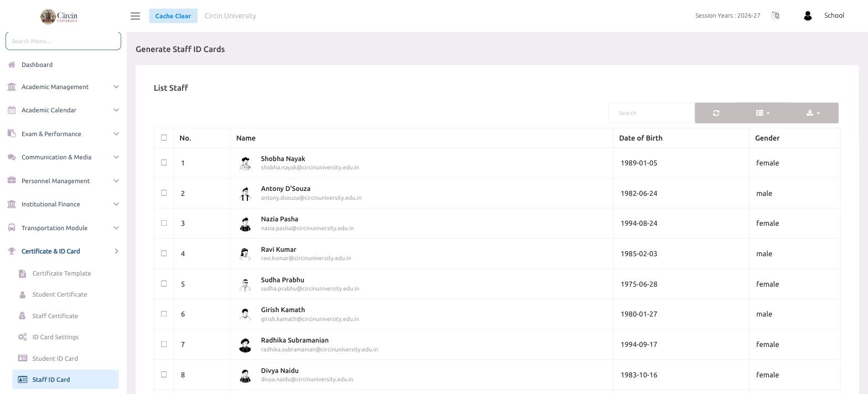Open the columns visibility dropdown
This screenshot has height=394, width=868.
[x=763, y=113]
